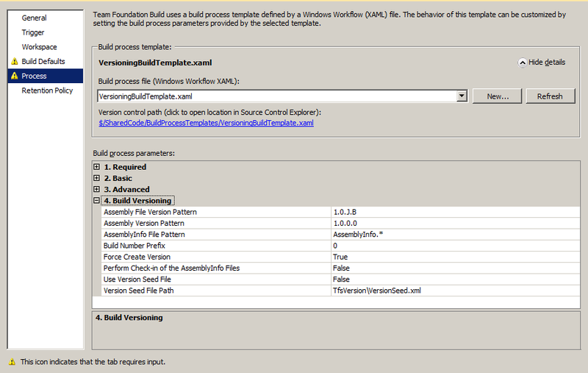Screen dimensions: 588x373
Task: Click the warning icon beside Process
Action: pyautogui.click(x=15, y=76)
